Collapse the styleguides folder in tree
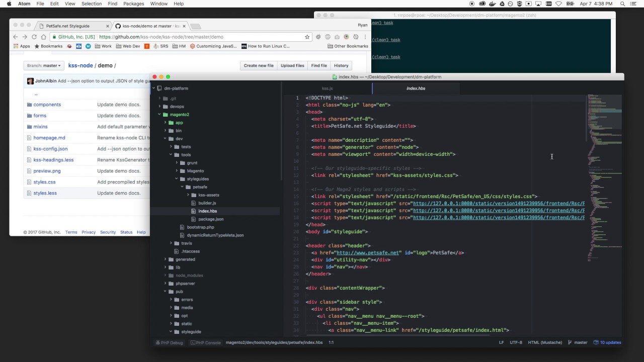Image resolution: width=644 pixels, height=362 pixels. (177, 179)
